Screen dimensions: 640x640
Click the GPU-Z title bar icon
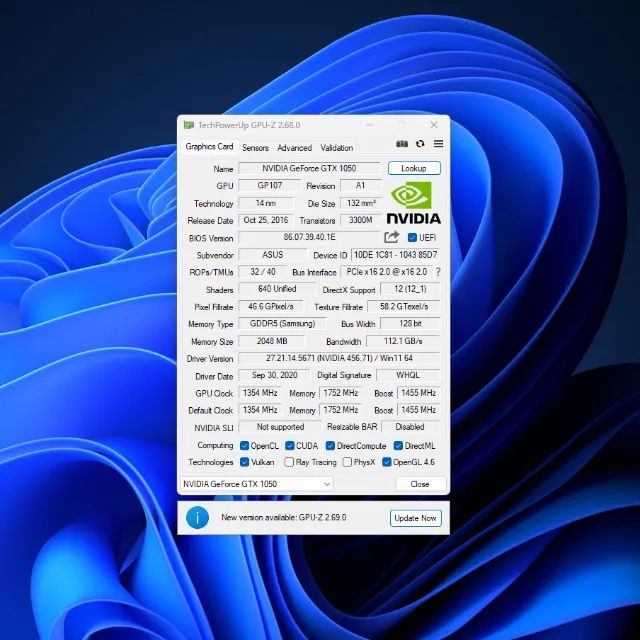tap(189, 124)
